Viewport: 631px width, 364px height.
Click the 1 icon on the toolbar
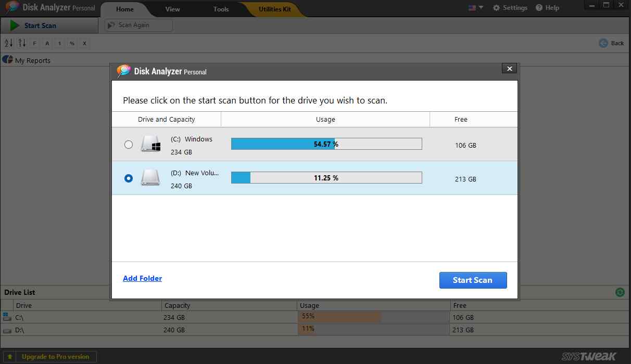pyautogui.click(x=59, y=43)
